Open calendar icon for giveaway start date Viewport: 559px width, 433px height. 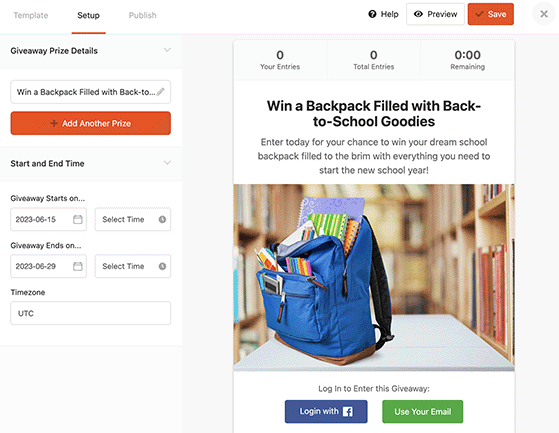[78, 219]
